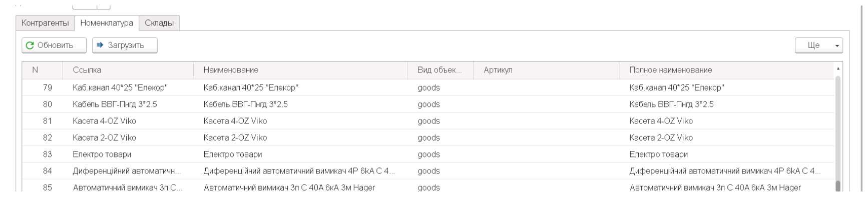
Task: Open the Ще dropdown menu
Action: (819, 45)
